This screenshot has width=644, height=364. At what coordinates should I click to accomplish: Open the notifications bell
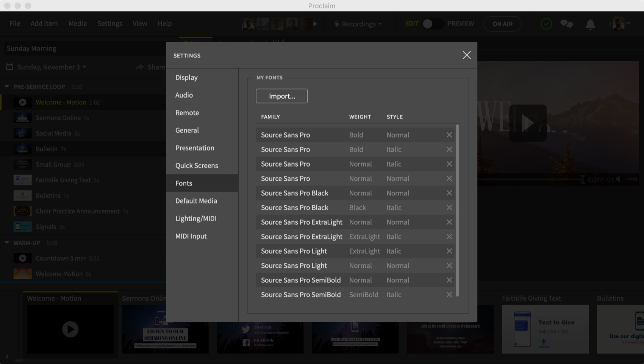point(590,24)
